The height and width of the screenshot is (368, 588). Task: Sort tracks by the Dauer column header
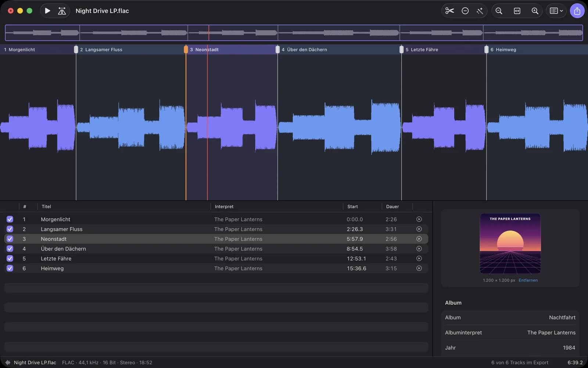(392, 206)
